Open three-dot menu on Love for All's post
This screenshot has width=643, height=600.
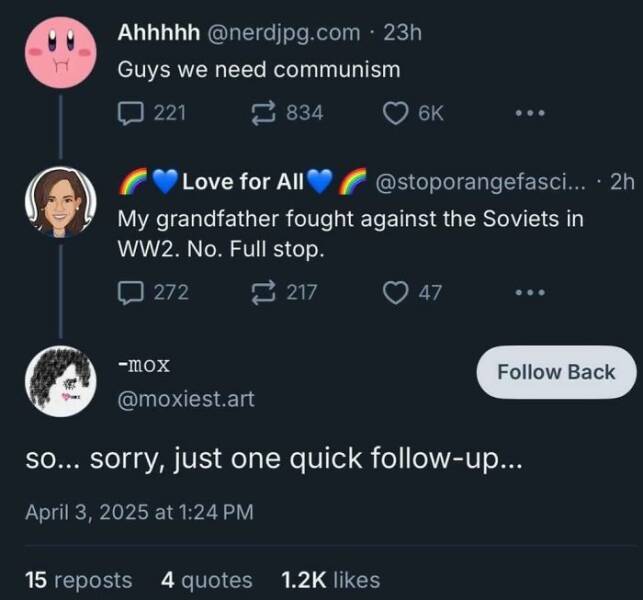[528, 292]
